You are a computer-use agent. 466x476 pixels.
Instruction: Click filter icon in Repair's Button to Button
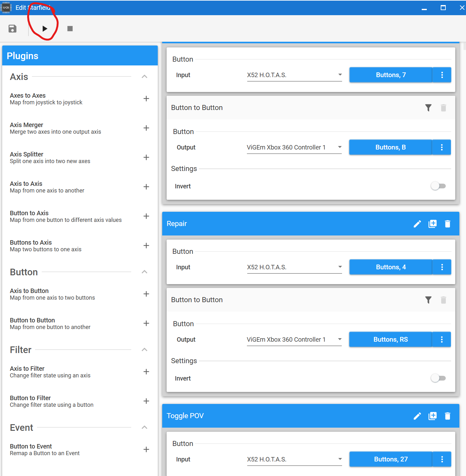point(428,300)
